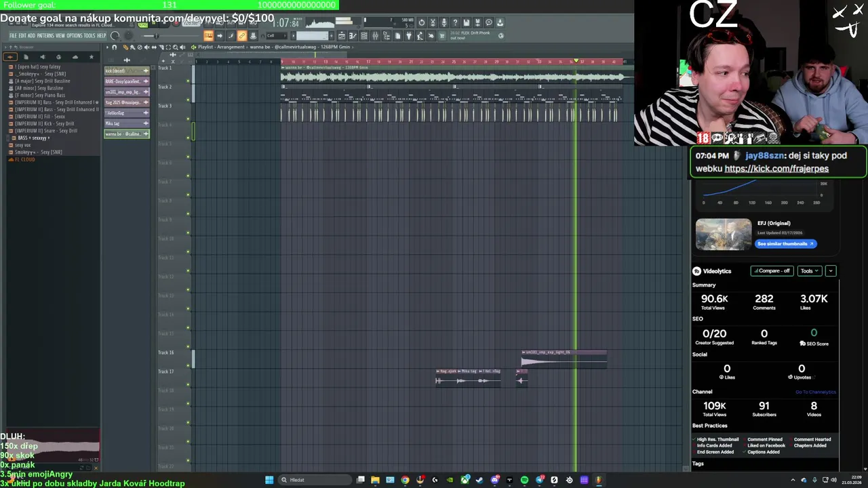This screenshot has height=488, width=868.
Task: Toggle the playlist magnet snap icon
Action: click(x=115, y=47)
